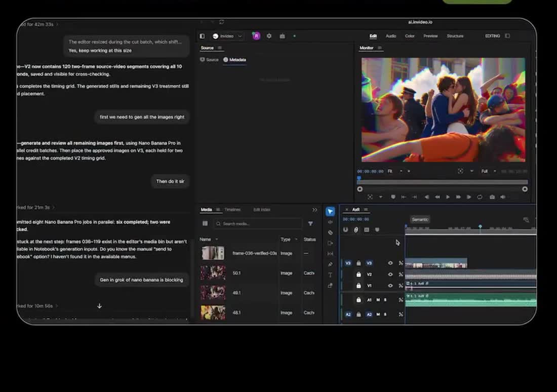Toggle timeline snapping magnet icon

pos(345,230)
